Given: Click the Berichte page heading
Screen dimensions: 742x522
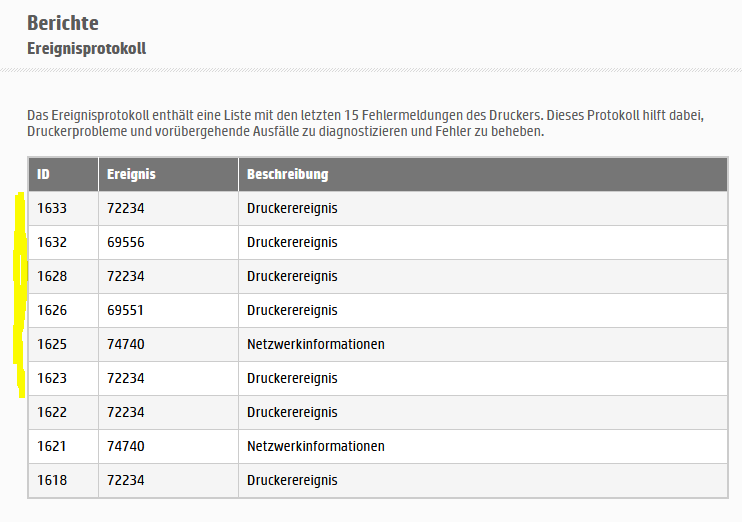Looking at the screenshot, I should tap(63, 23).
